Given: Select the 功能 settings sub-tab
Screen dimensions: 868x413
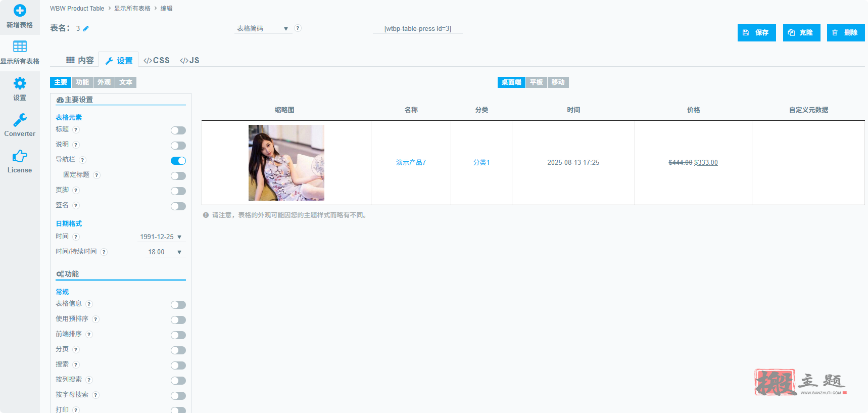Looking at the screenshot, I should pyautogui.click(x=82, y=82).
